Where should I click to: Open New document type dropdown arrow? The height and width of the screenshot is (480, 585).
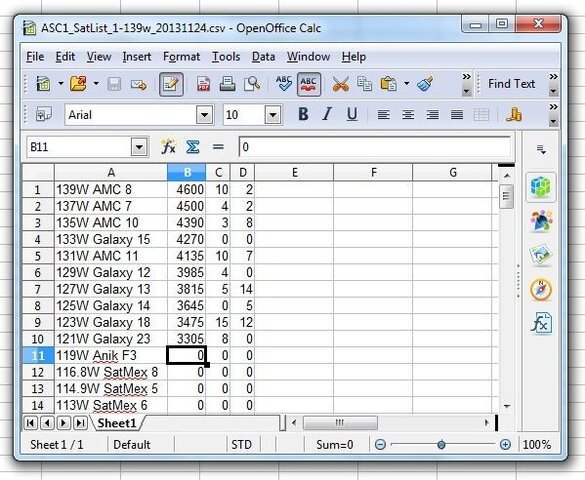pos(60,84)
